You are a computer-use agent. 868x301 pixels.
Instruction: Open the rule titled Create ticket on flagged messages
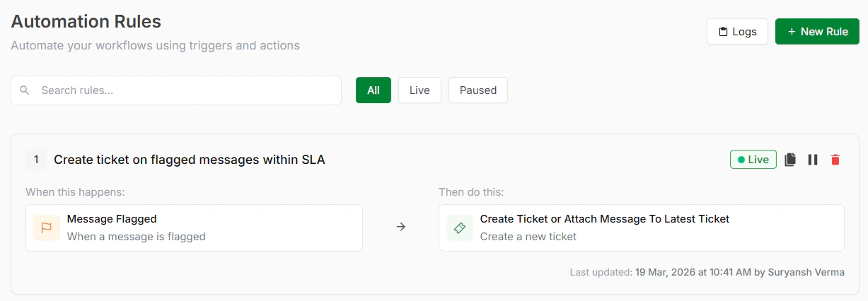190,160
